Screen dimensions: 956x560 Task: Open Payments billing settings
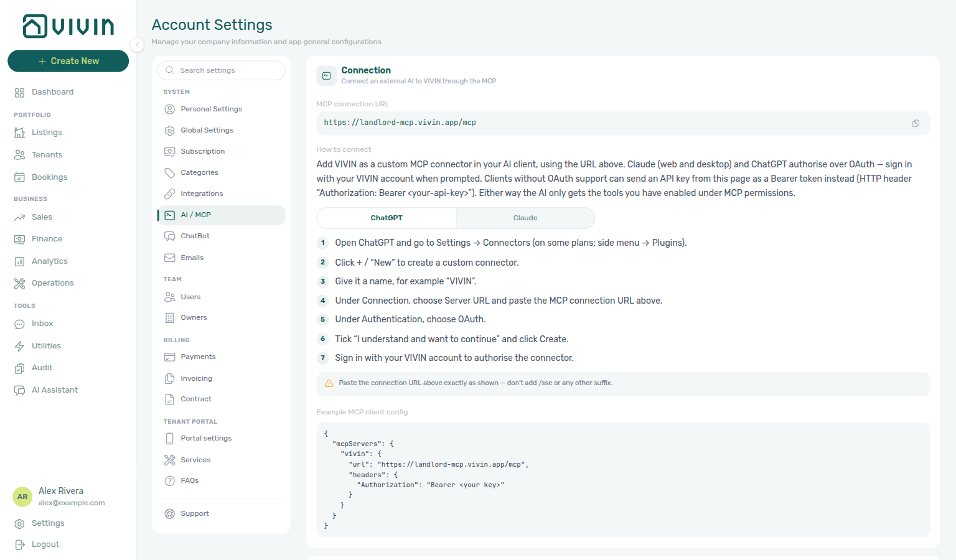tap(222, 357)
